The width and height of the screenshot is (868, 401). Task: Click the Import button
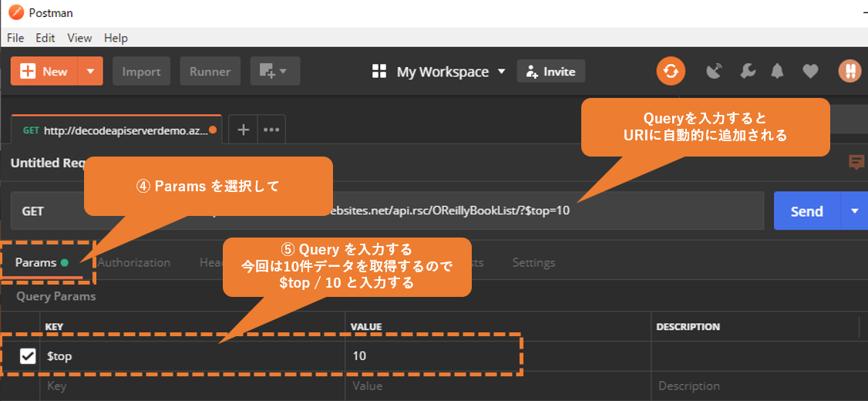tap(141, 72)
